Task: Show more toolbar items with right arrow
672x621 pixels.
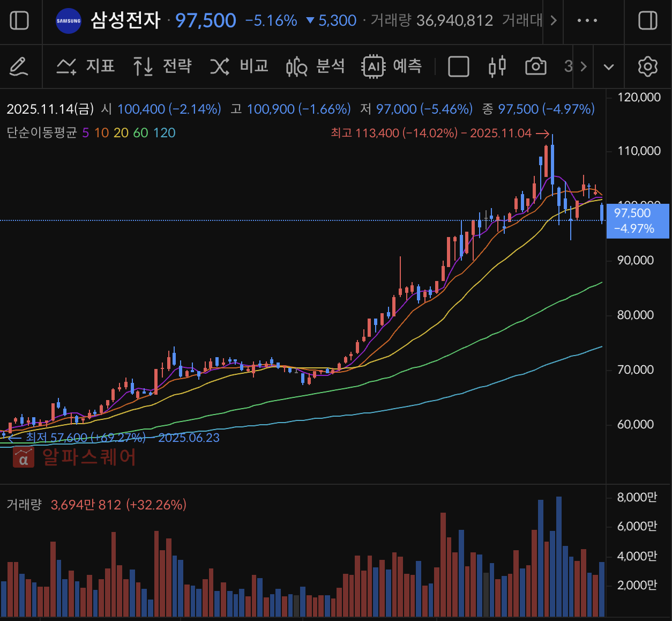Action: (584, 67)
